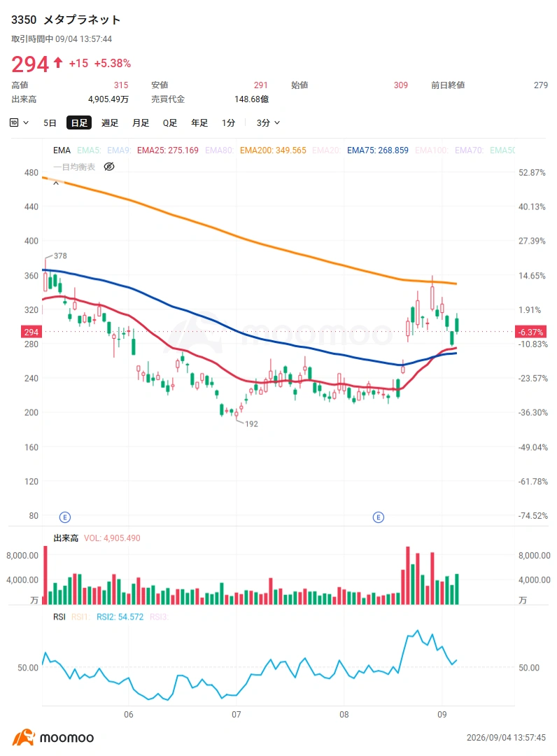Toggle the RSI3 indicator label

coord(159,617)
